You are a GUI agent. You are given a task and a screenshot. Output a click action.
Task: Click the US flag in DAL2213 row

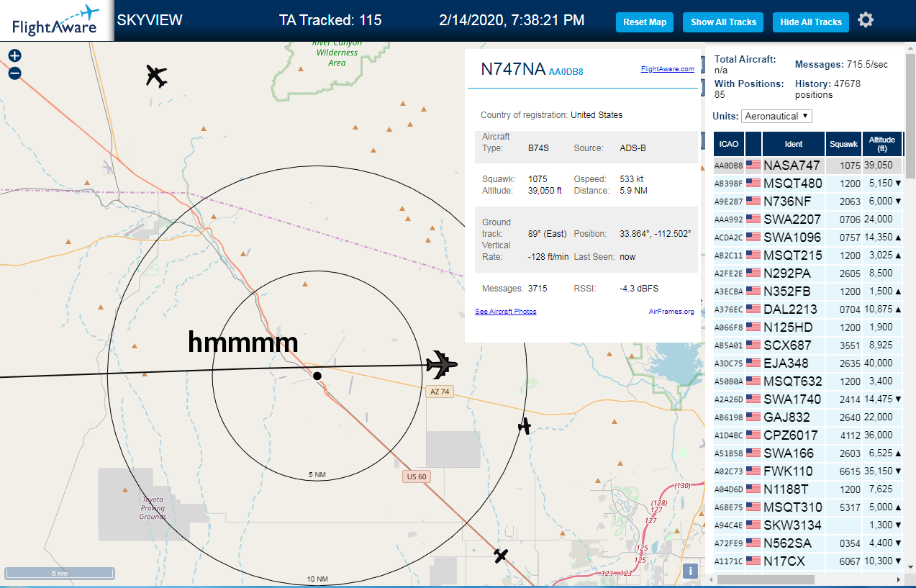[x=753, y=309]
